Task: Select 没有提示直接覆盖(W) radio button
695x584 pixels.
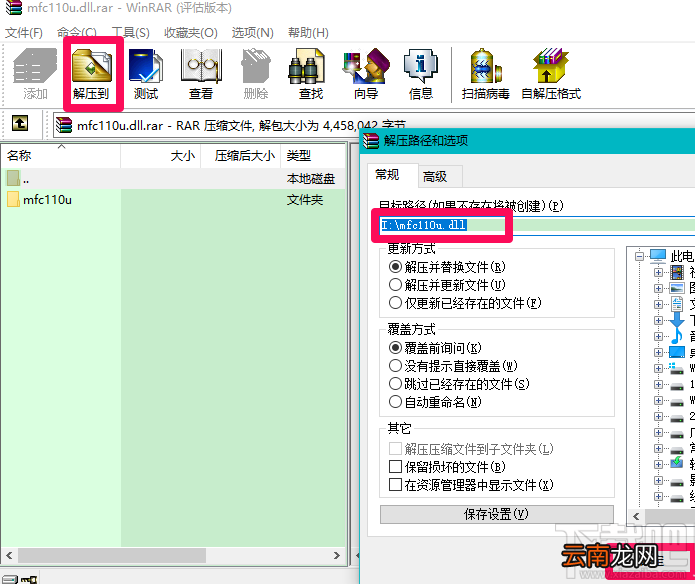Action: pyautogui.click(x=395, y=366)
